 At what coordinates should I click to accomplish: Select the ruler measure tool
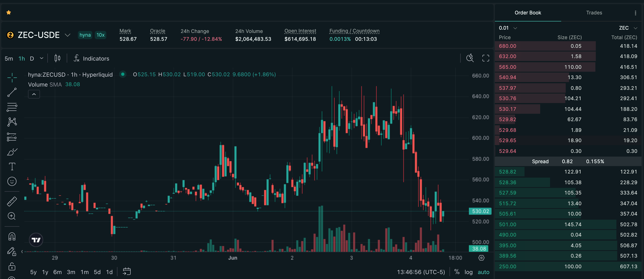tap(12, 201)
